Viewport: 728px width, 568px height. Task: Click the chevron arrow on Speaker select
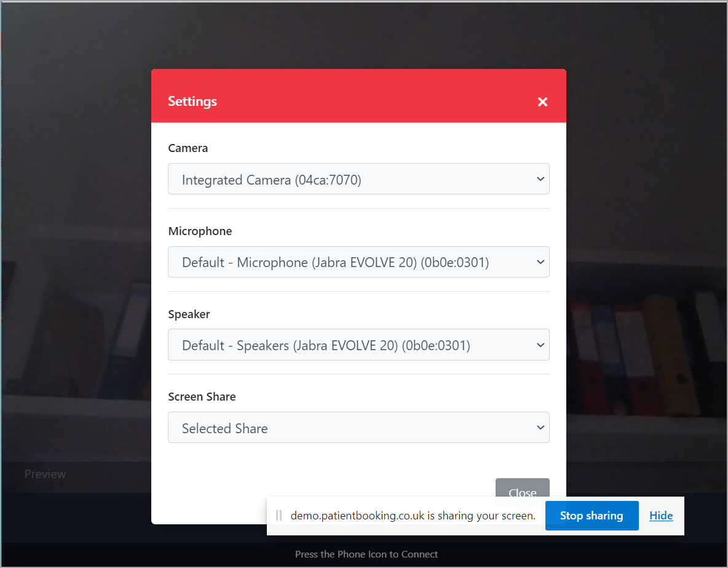point(540,345)
